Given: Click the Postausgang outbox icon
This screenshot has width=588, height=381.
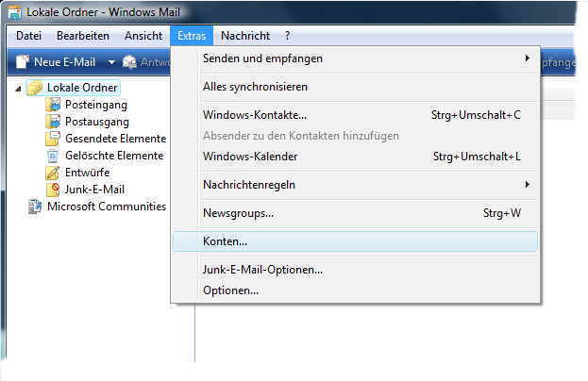Looking at the screenshot, I should (x=53, y=122).
